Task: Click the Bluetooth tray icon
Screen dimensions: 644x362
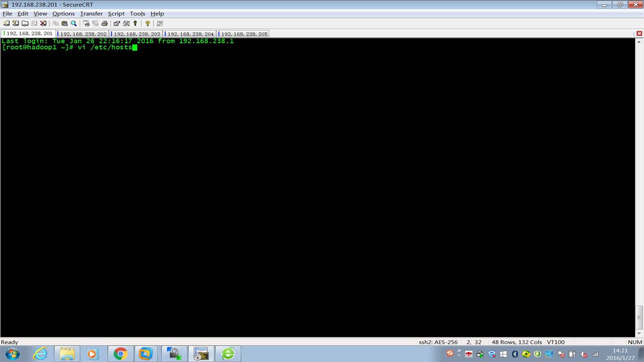Action: 515,354
